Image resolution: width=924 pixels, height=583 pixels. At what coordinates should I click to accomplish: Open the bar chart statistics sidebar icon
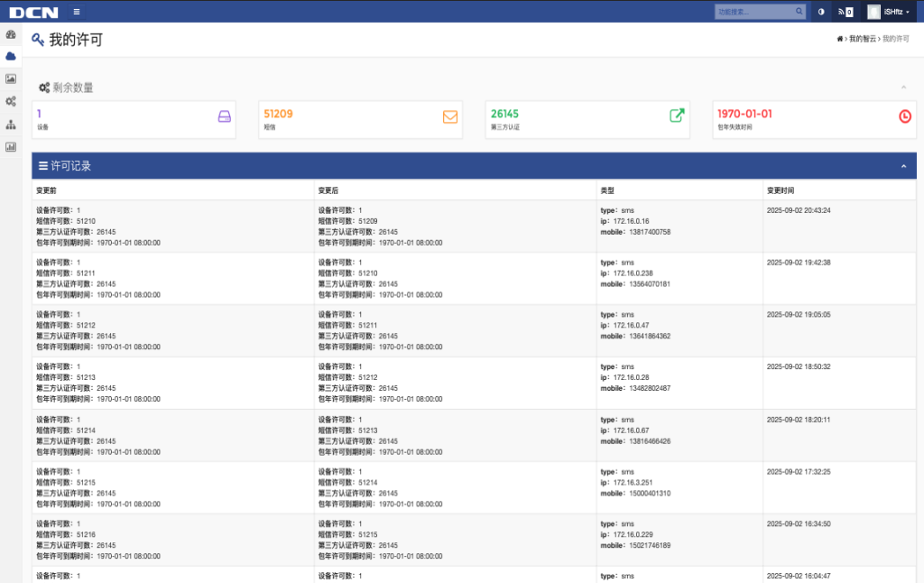(x=11, y=146)
